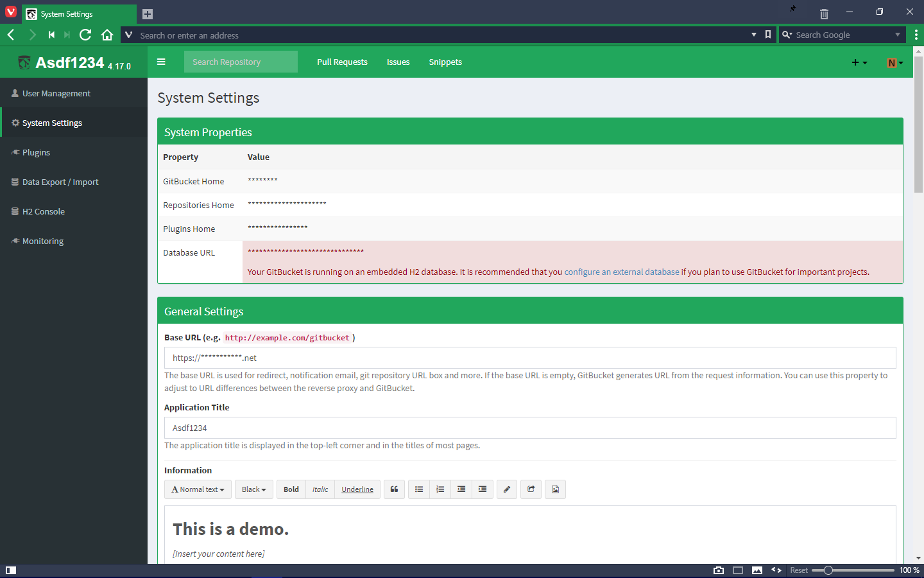The image size is (924, 578).
Task: Insert a blockquote in the Information editor
Action: [394, 489]
